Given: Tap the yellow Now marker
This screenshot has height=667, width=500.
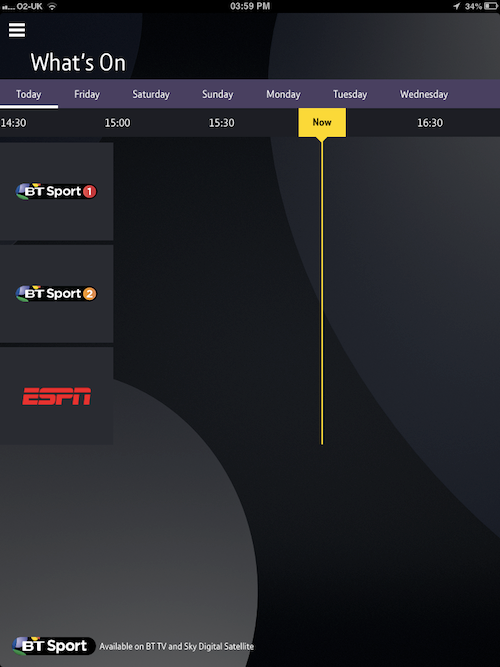Looking at the screenshot, I should [322, 123].
